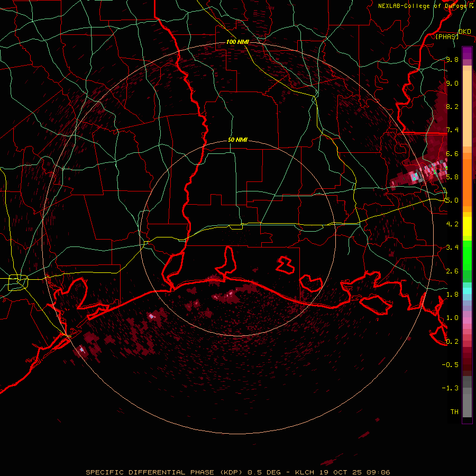Image resolution: width=476 pixels, height=476 pixels.
Task: Pick the orange segment of the color bar
Action: pyautogui.click(x=467, y=182)
